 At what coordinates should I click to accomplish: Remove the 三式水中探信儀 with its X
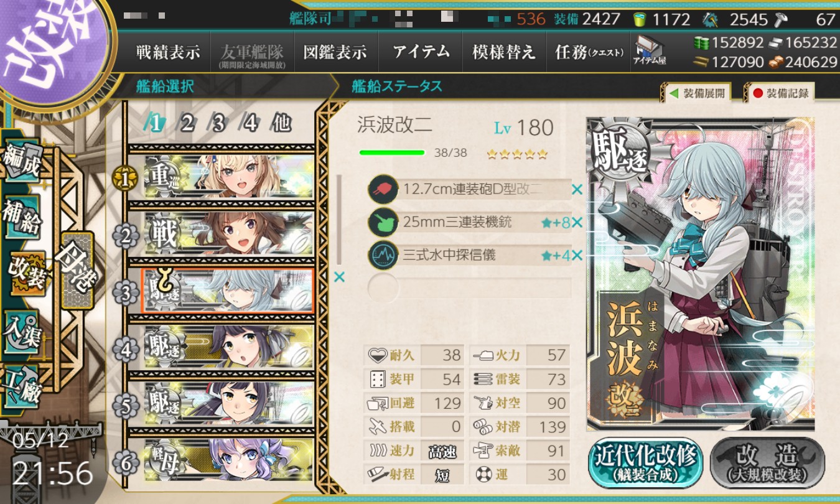tap(577, 255)
